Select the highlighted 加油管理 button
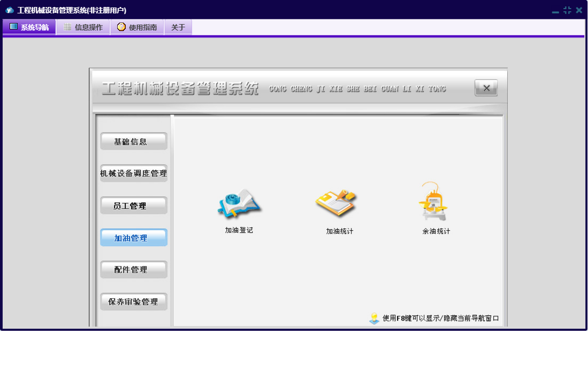This screenshot has width=588, height=387. (x=134, y=238)
